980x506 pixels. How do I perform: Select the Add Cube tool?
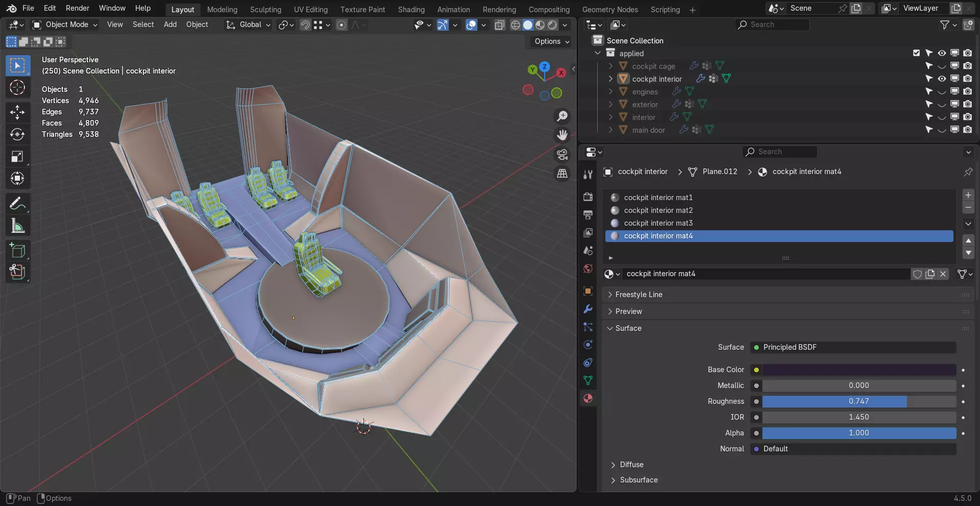coord(17,251)
